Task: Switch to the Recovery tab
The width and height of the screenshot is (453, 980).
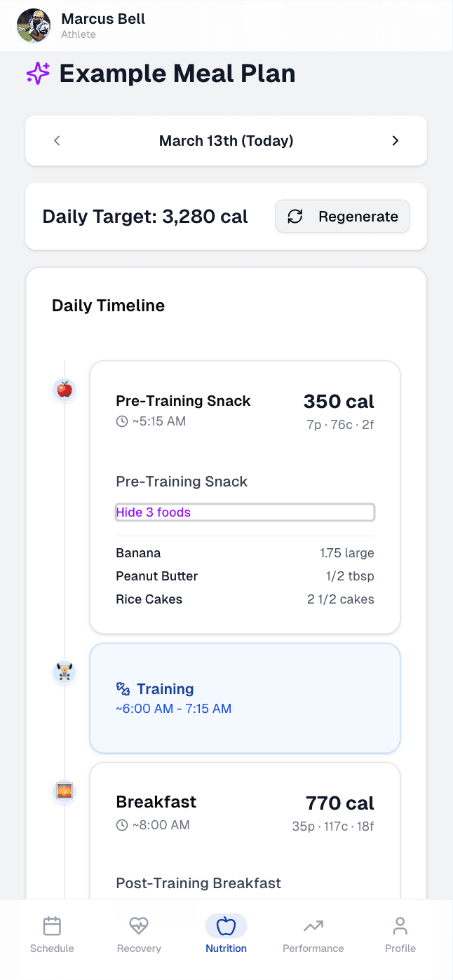Action: 138,934
